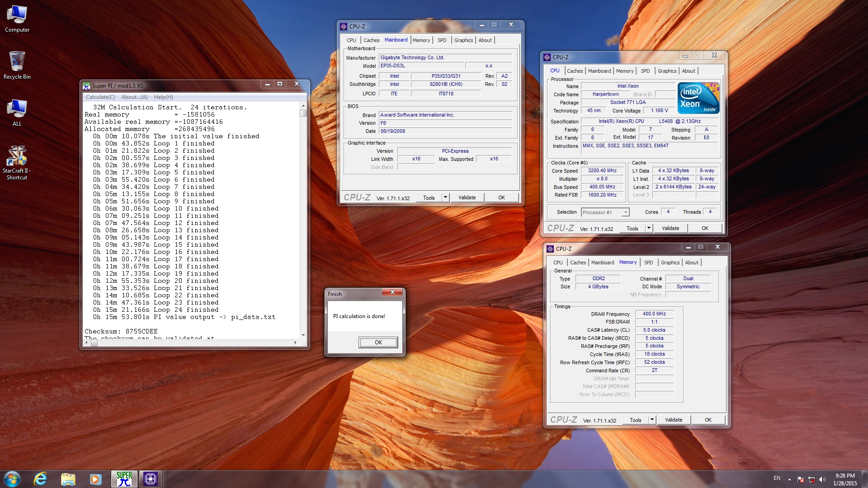Click the 'Checksum: 8755CDEE' line
Viewport: 868px width, 488px height.
coord(121,332)
